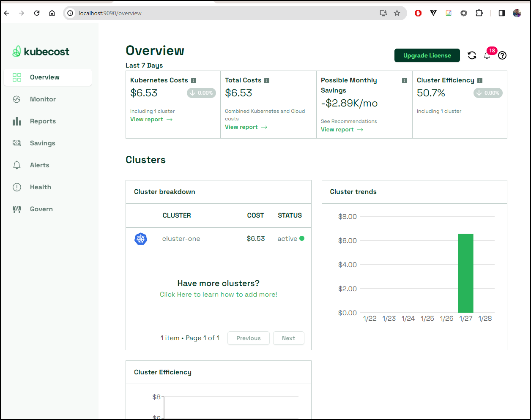Show info for Total Costs

point(267,81)
